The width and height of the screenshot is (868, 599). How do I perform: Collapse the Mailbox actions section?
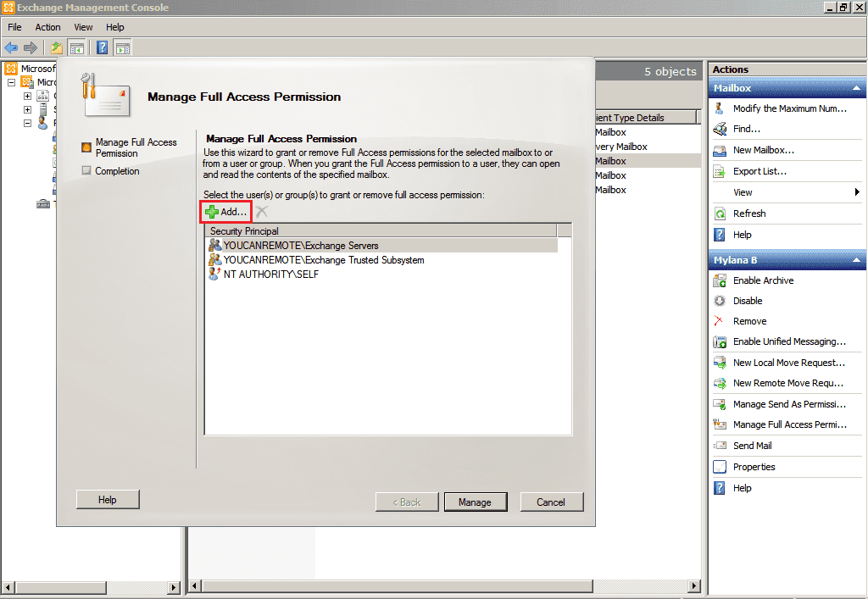856,88
